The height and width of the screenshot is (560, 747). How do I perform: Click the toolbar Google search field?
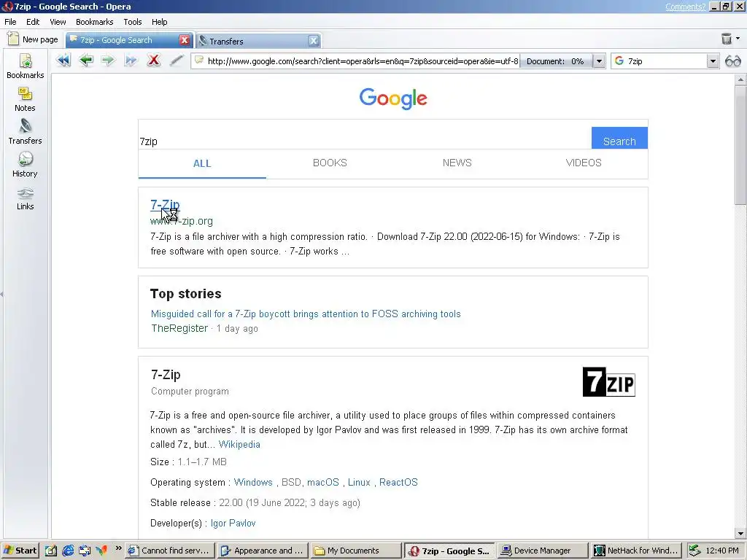click(666, 61)
